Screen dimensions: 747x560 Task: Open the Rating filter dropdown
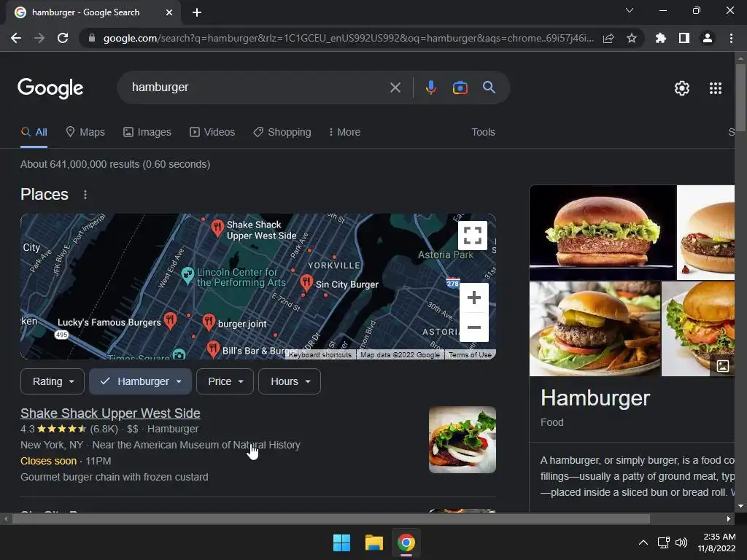click(53, 381)
